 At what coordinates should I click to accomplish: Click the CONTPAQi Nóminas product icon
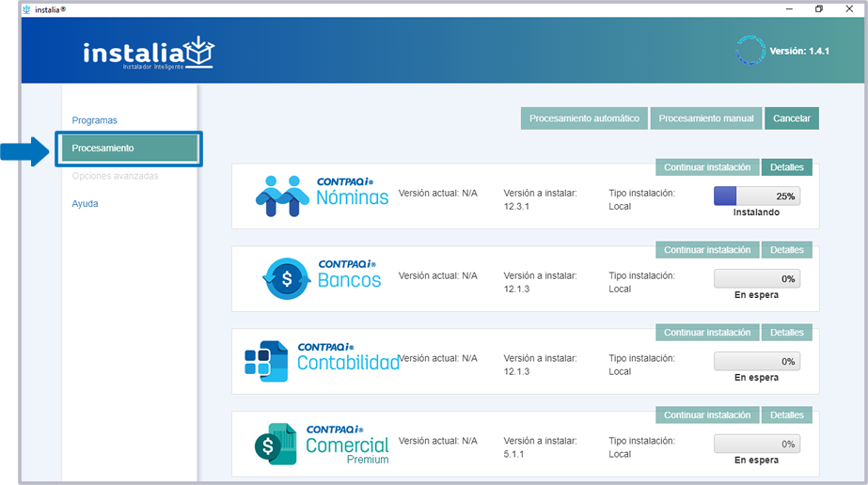282,196
